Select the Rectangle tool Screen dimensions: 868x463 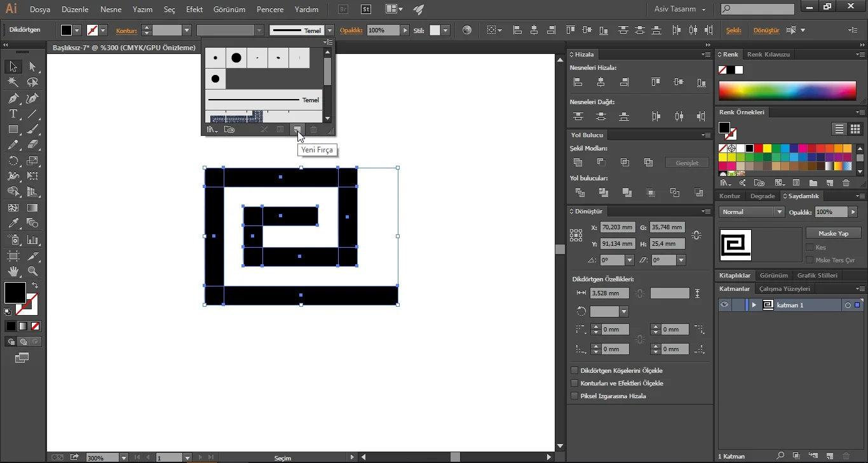(x=13, y=130)
